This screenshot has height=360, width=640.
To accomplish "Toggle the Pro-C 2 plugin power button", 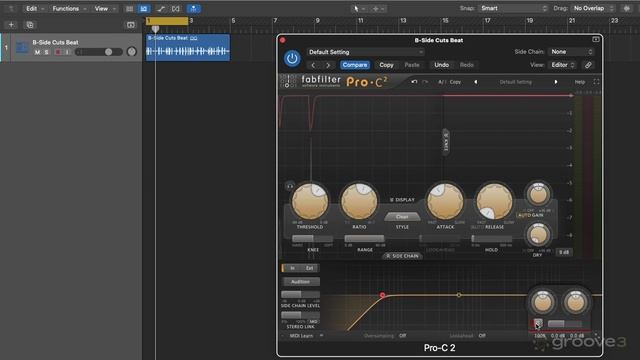I will coord(292,59).
